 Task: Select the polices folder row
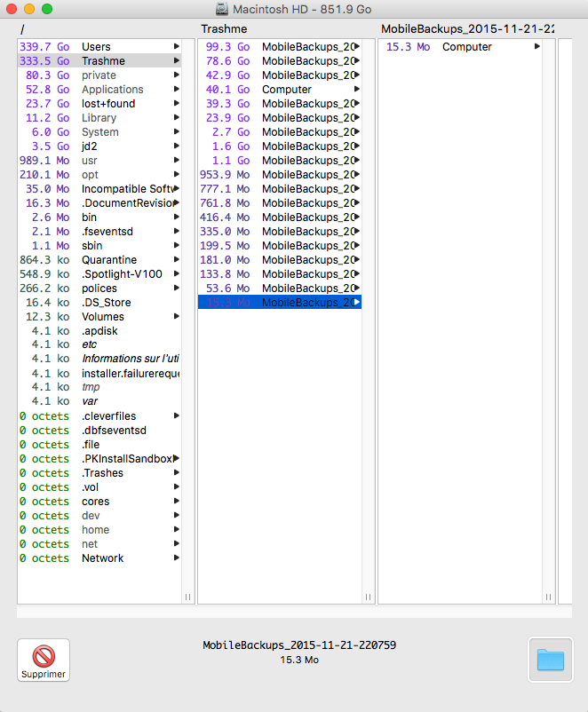coord(99,289)
